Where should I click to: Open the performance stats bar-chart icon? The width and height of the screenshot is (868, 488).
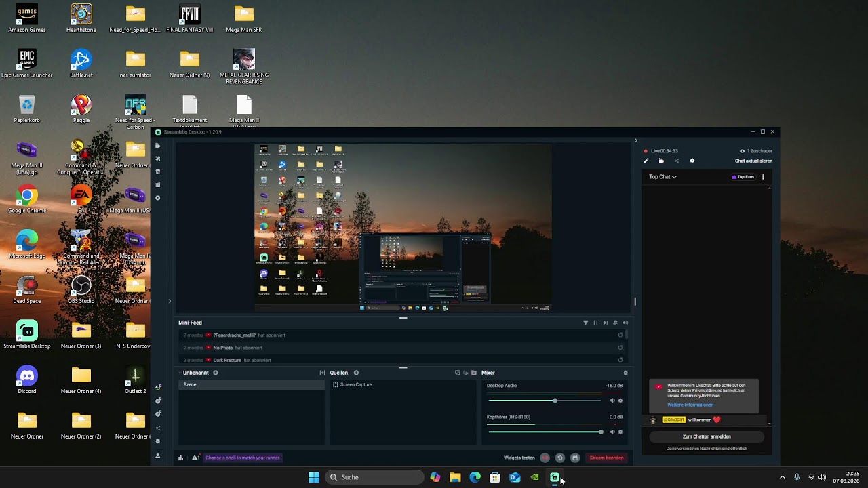point(180,457)
